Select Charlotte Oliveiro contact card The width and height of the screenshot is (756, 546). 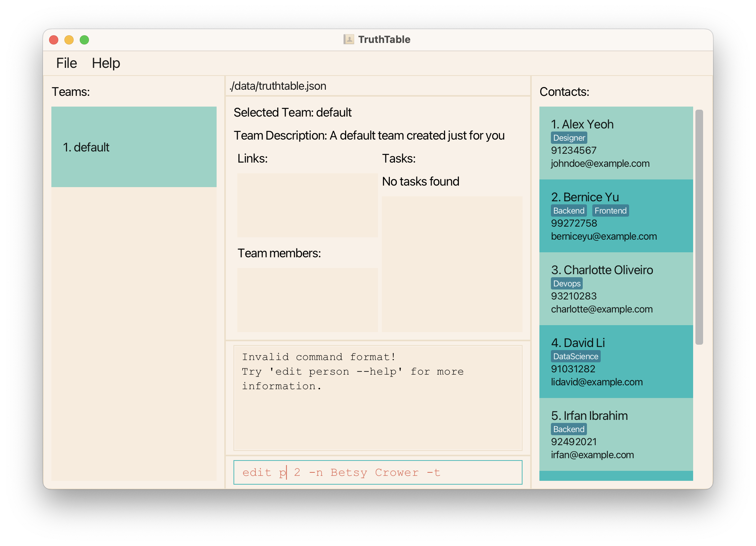[x=616, y=289]
